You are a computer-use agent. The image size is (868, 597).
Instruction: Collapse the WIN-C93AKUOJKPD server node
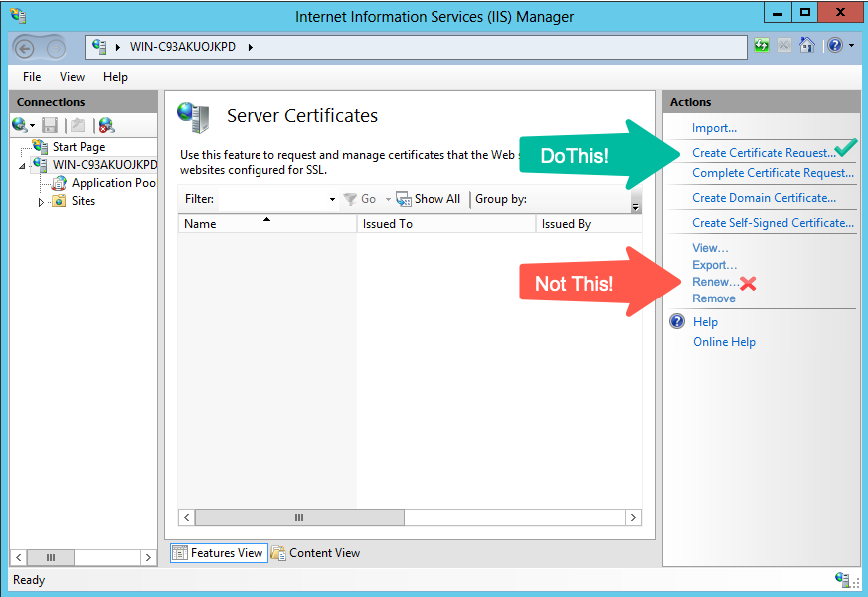tap(23, 164)
